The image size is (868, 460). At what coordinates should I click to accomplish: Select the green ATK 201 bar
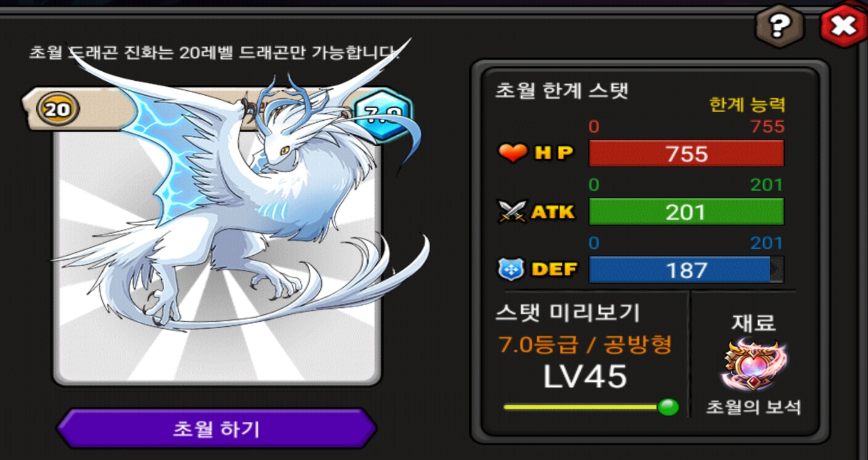686,212
